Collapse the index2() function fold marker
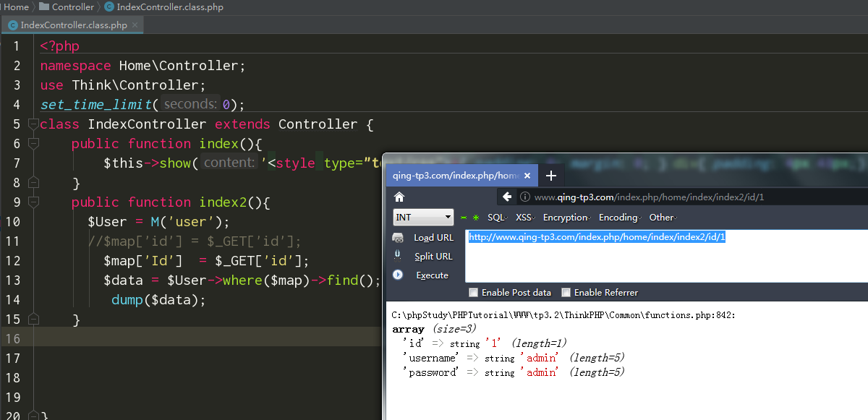The image size is (868, 420). point(33,202)
